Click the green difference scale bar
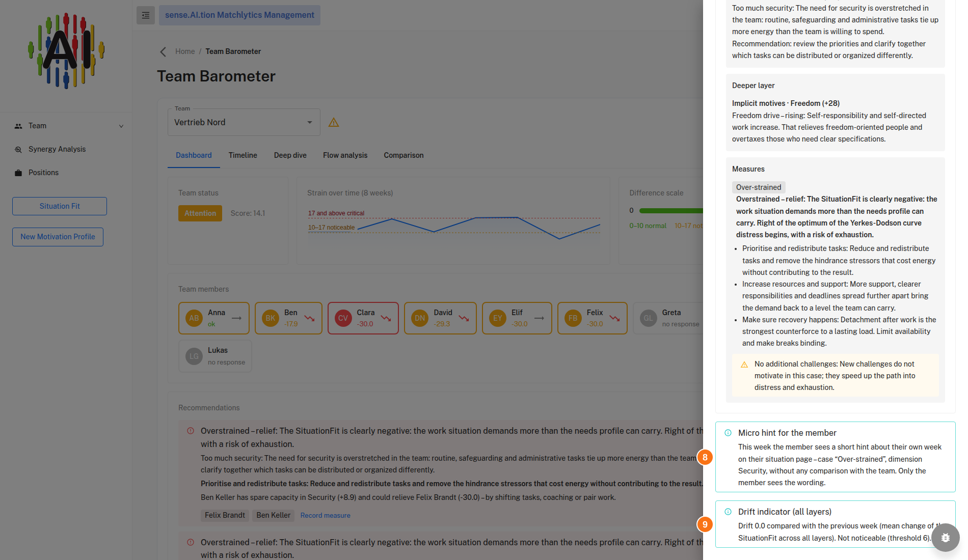This screenshot has height=560, width=968. click(671, 211)
